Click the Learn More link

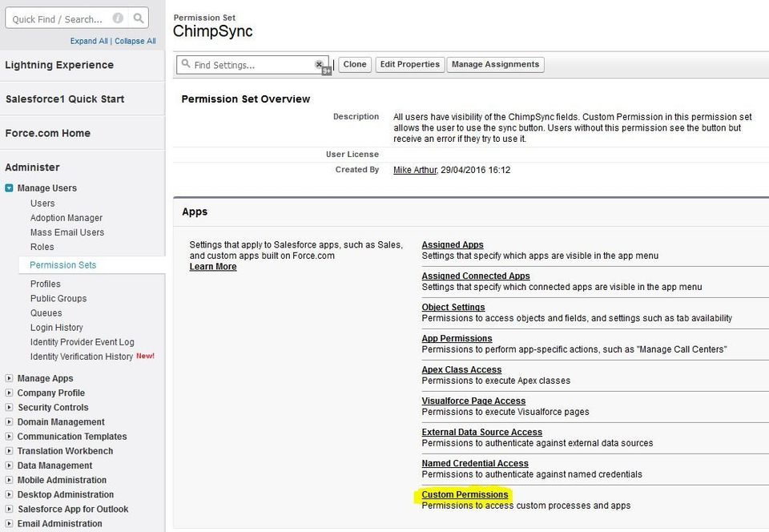[213, 267]
